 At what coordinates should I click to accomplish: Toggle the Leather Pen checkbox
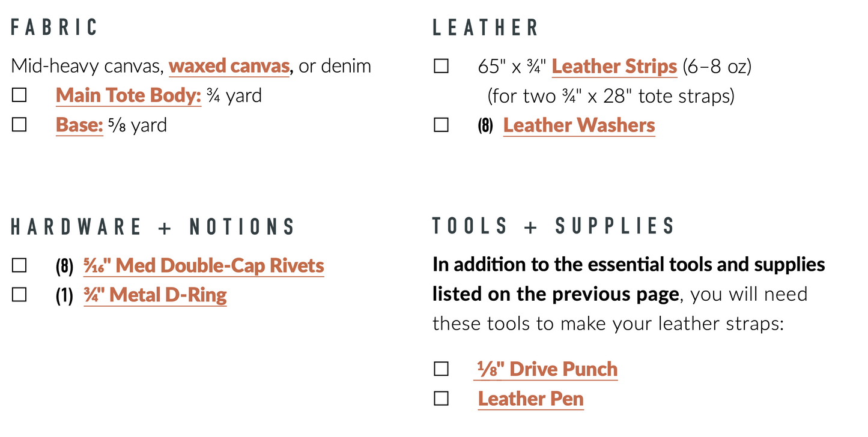(x=441, y=399)
